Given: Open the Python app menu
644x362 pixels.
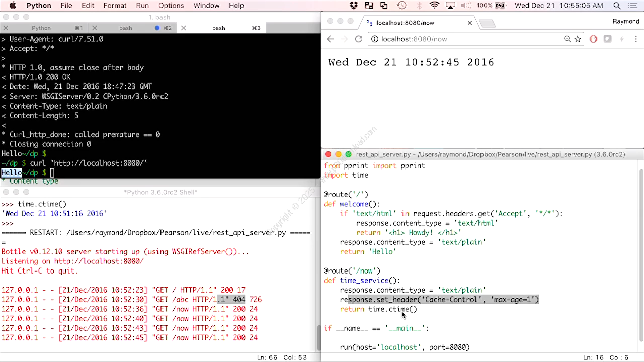Looking at the screenshot, I should tap(39, 6).
